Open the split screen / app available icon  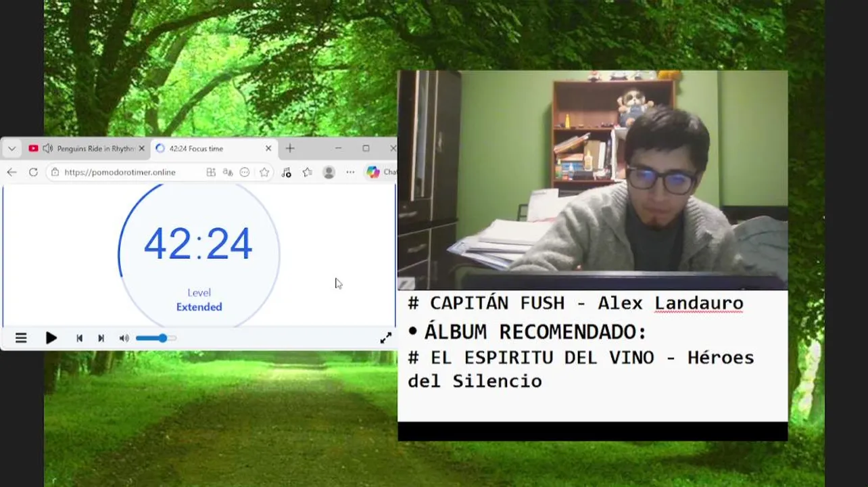(211, 172)
